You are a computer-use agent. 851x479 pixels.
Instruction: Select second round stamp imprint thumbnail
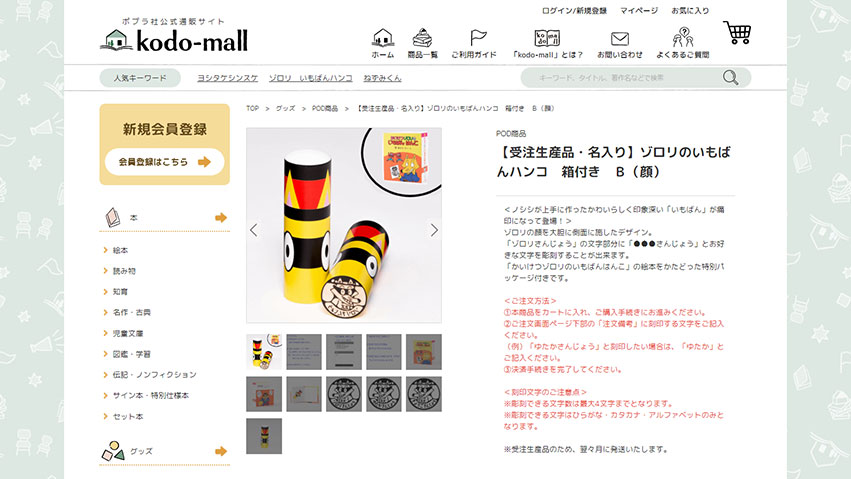click(384, 394)
